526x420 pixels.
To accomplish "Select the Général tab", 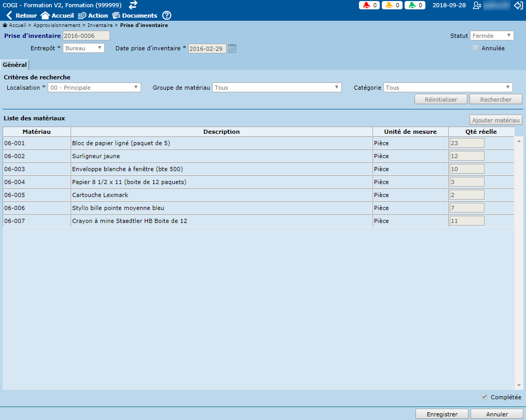I will point(15,65).
